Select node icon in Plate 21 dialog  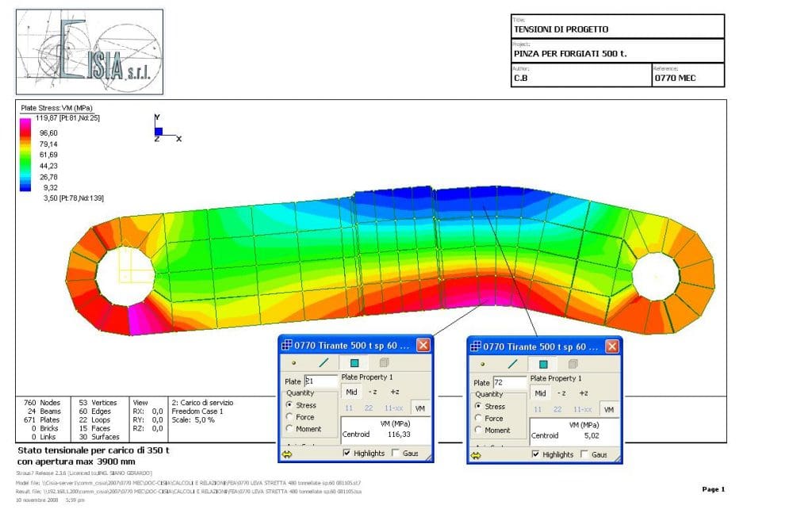click(x=293, y=363)
